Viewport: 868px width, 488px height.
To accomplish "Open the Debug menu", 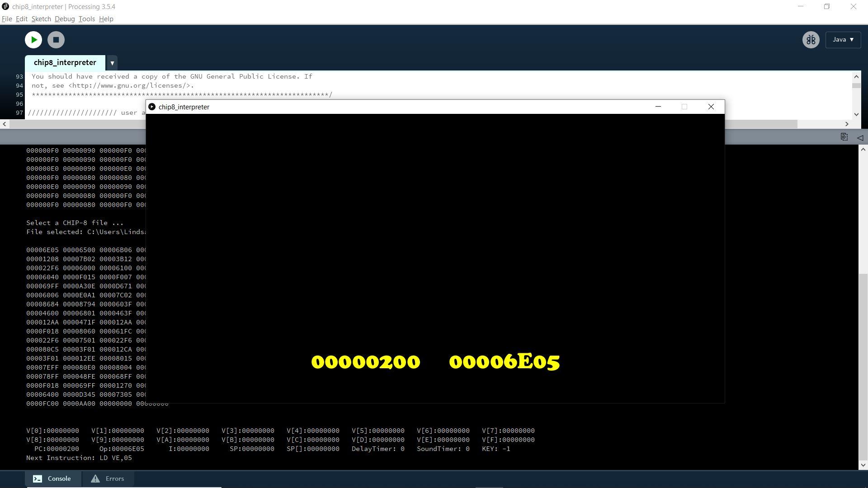I will click(x=65, y=19).
